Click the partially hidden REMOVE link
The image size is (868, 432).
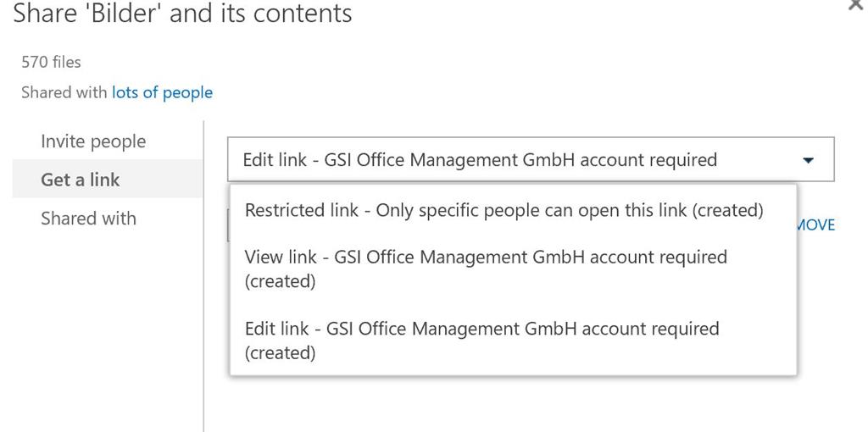(815, 225)
